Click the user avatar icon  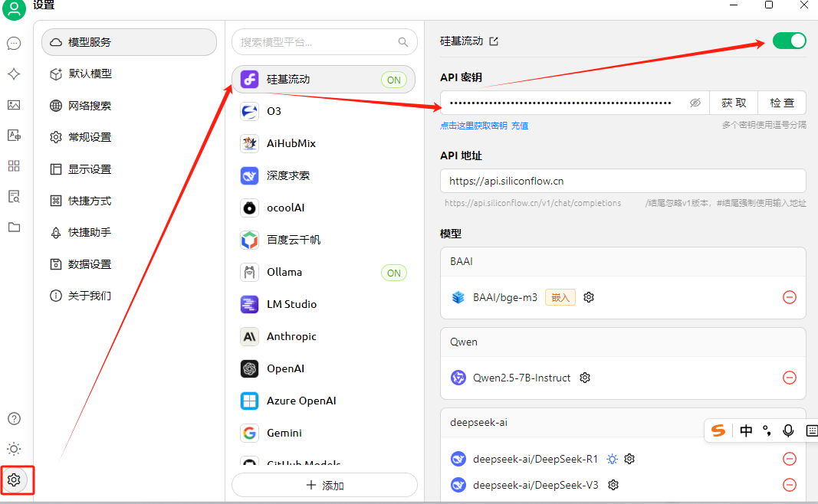pos(14,9)
